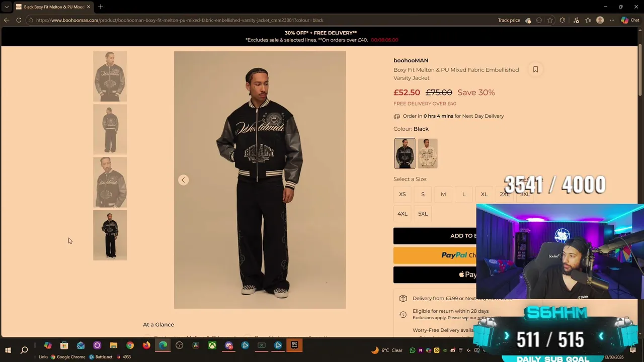Click the Track price button
644x362 pixels.
click(x=509, y=20)
